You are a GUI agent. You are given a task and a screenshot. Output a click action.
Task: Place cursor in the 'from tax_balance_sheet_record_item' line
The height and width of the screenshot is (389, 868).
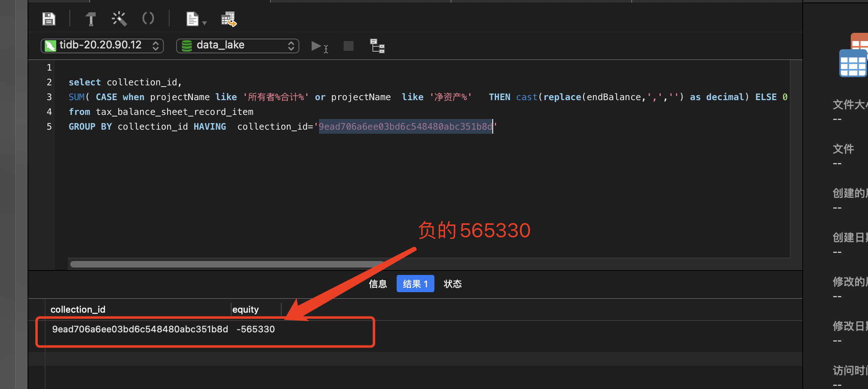[161, 112]
